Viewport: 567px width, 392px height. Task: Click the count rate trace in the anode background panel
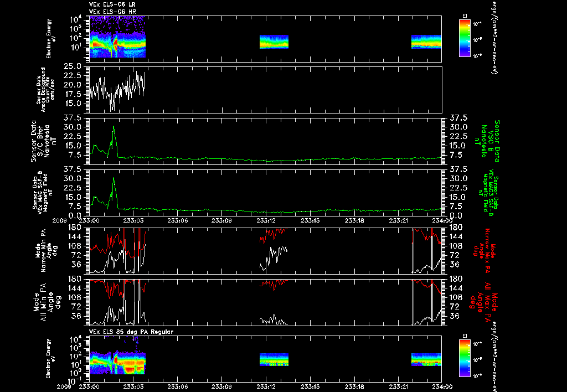[x=117, y=91]
